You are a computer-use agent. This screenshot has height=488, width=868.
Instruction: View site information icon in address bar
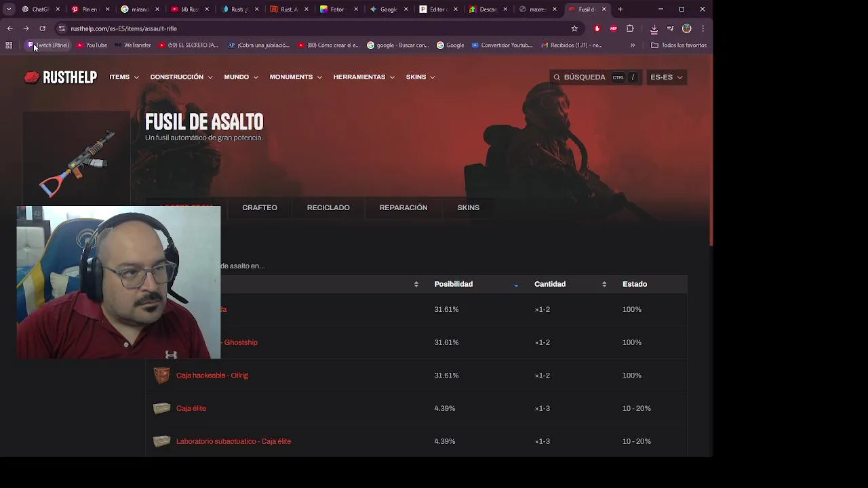62,28
